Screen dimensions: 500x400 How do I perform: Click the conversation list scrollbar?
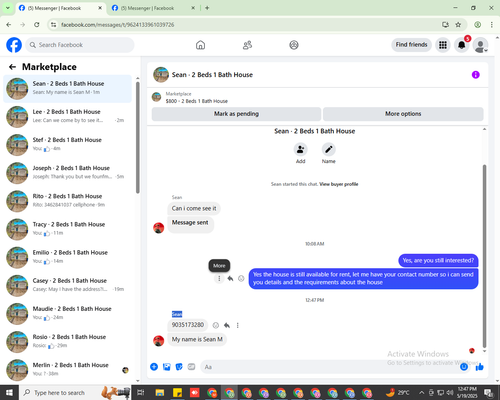(x=138, y=137)
